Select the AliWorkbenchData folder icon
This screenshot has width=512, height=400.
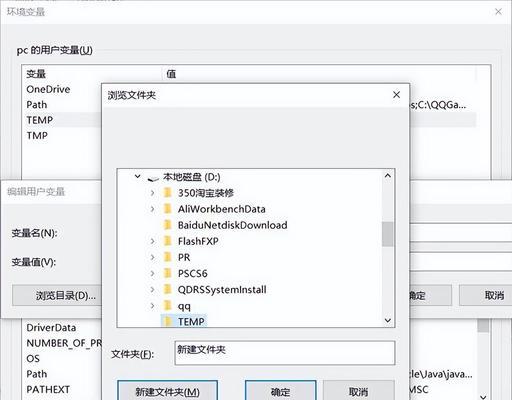pos(167,209)
